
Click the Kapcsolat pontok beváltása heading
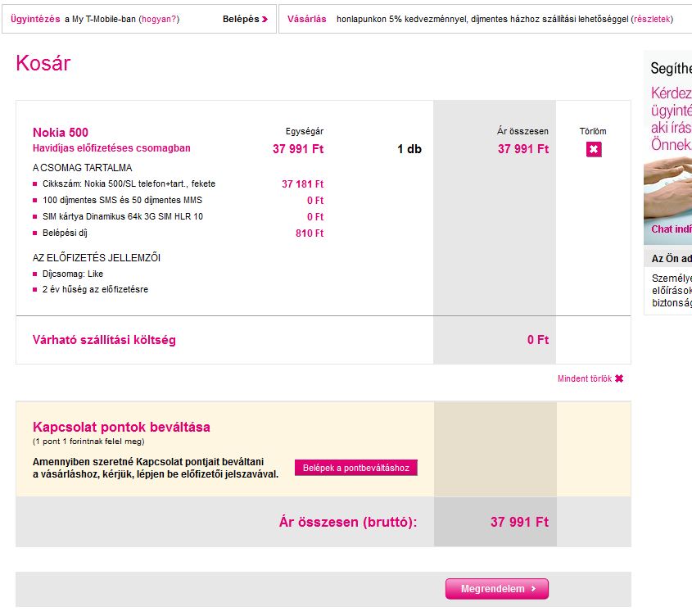(121, 427)
